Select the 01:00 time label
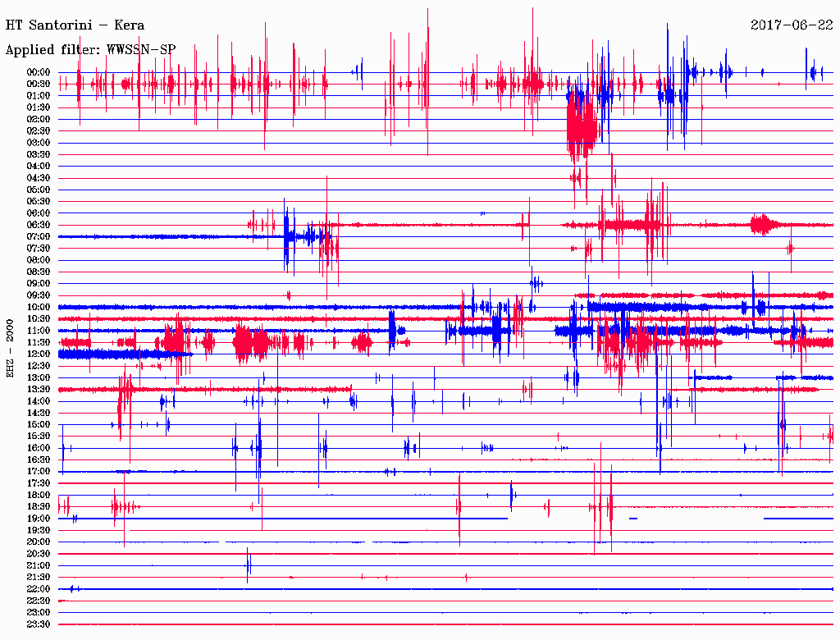 39,96
